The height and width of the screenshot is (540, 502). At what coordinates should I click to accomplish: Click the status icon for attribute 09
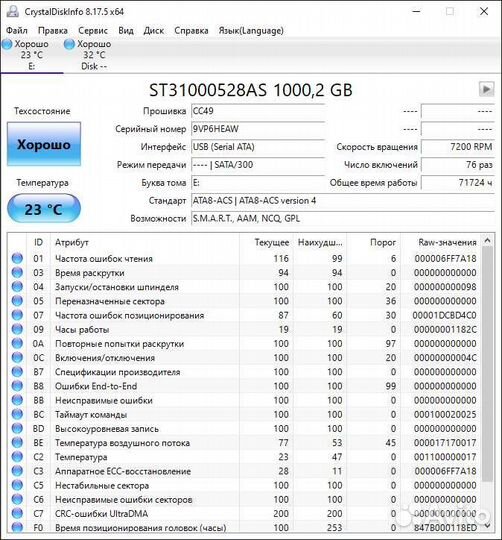(x=17, y=329)
